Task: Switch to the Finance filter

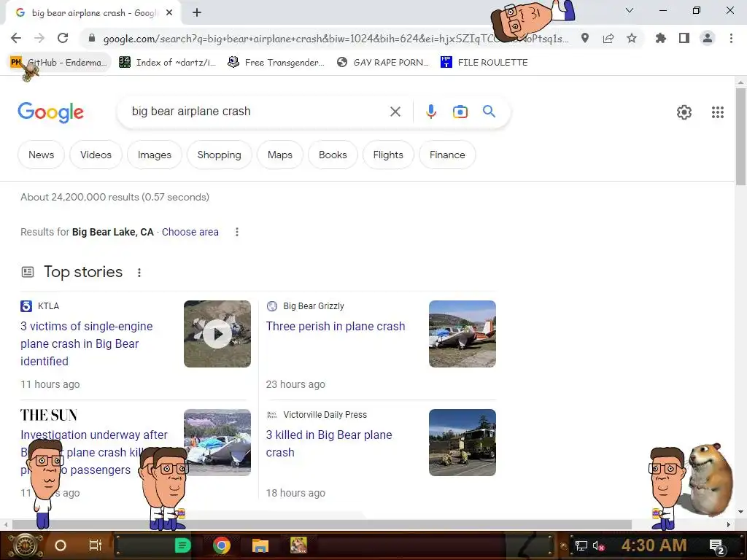Action: 447,155
